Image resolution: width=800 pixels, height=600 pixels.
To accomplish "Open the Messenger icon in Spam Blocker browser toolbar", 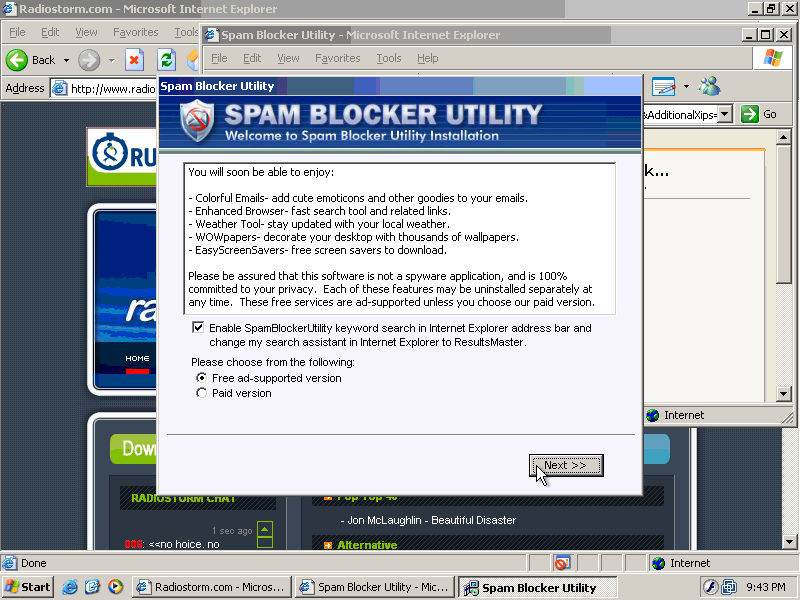I will tap(709, 87).
